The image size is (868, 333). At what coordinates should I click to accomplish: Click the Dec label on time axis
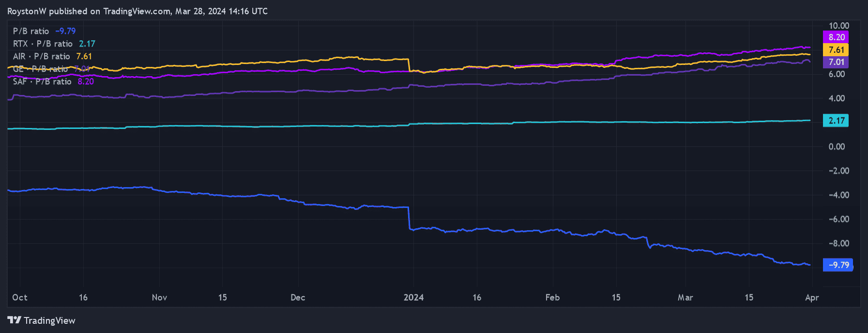(x=298, y=298)
